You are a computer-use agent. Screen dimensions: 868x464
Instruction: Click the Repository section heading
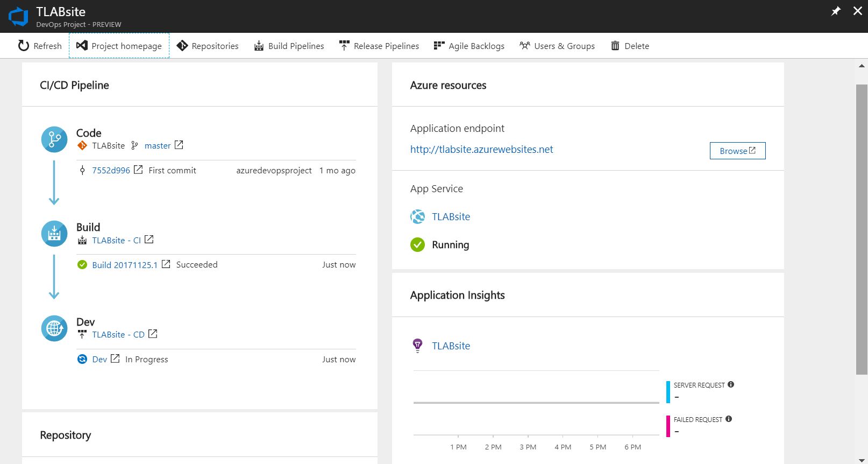click(65, 435)
